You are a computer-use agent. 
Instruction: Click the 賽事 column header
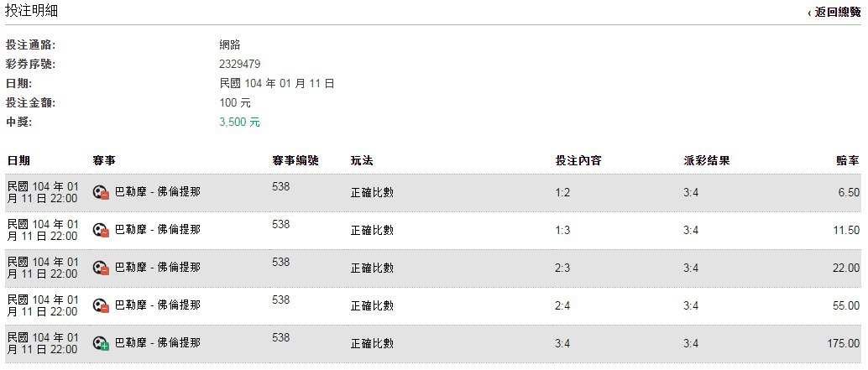click(x=103, y=160)
